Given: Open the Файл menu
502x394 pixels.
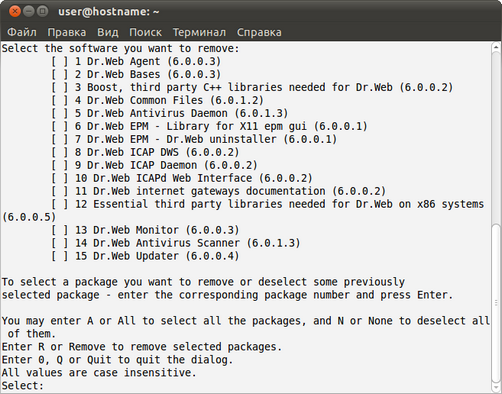Looking at the screenshot, I should (22, 32).
